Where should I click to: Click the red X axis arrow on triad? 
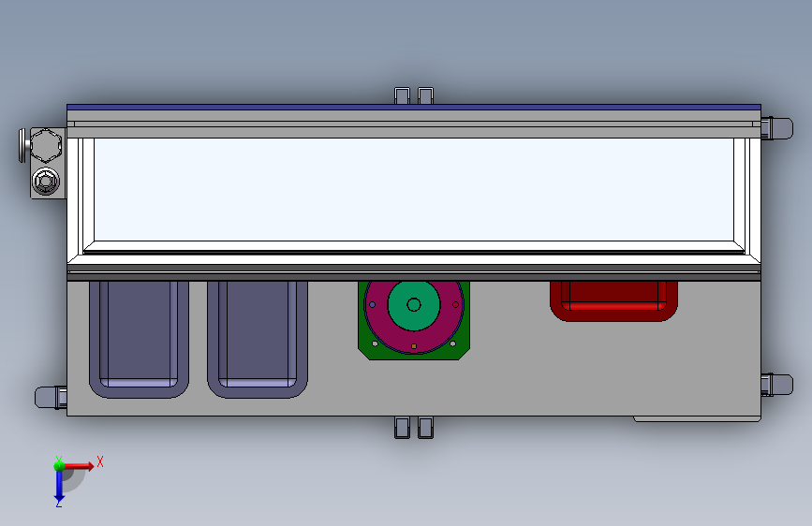pos(79,466)
